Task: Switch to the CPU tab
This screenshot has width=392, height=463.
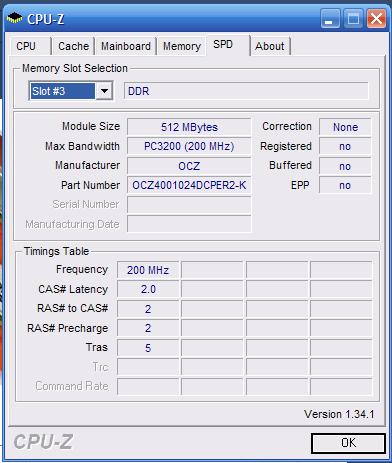Action: (26, 46)
